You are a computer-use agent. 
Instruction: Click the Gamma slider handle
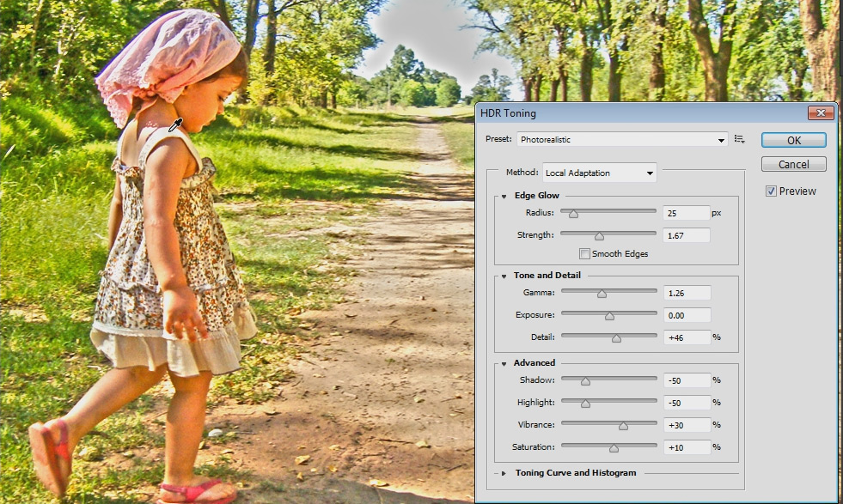602,292
